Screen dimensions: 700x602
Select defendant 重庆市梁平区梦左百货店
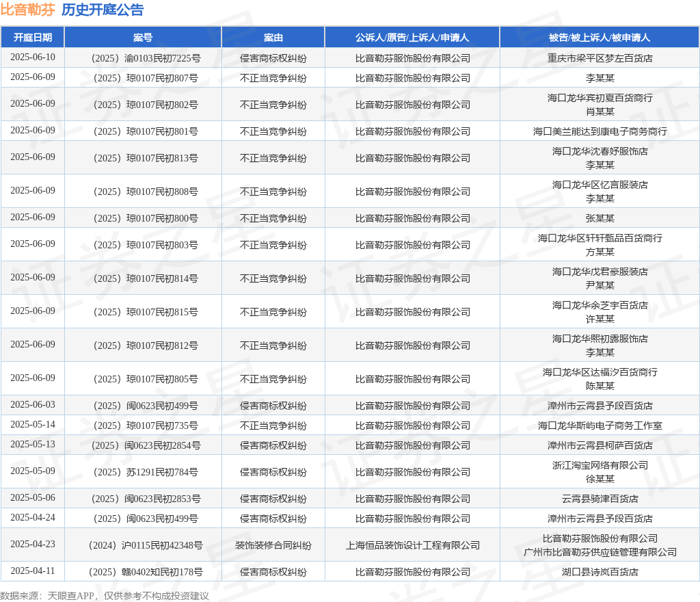coord(600,58)
